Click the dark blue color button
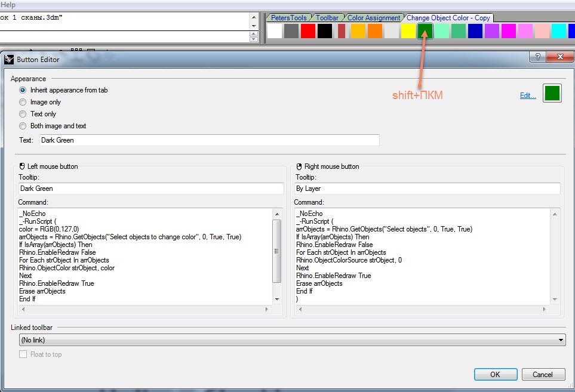Image resolution: width=575 pixels, height=392 pixels. tap(475, 31)
